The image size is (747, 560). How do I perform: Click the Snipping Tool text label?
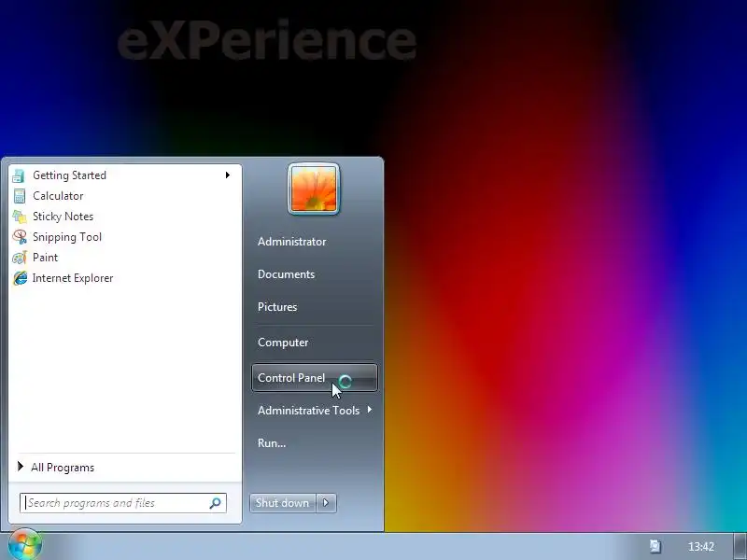pos(67,237)
